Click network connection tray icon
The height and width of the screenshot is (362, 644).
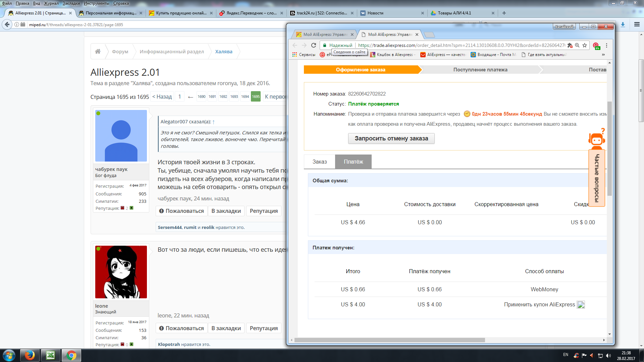[600, 355]
